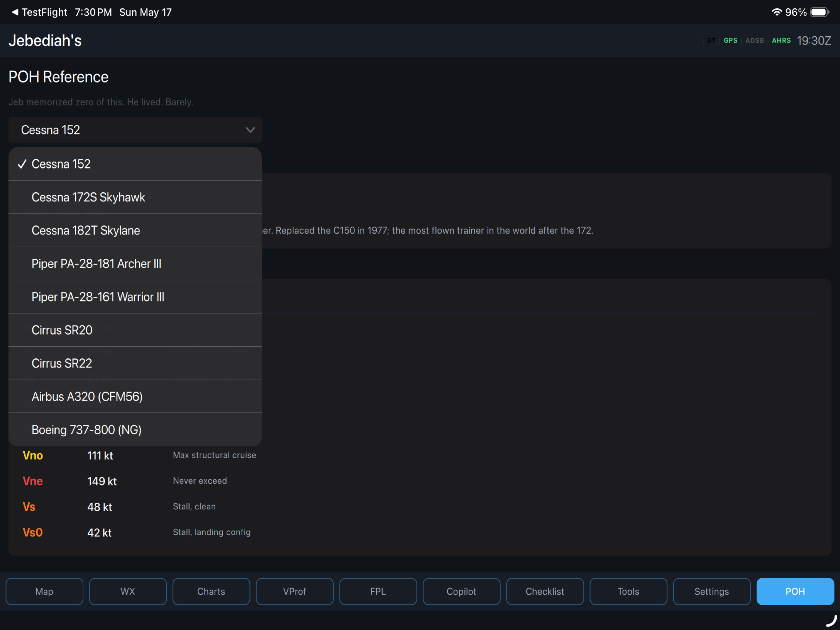Switch to the Copilot tab
Image resolution: width=840 pixels, height=630 pixels.
point(462,591)
